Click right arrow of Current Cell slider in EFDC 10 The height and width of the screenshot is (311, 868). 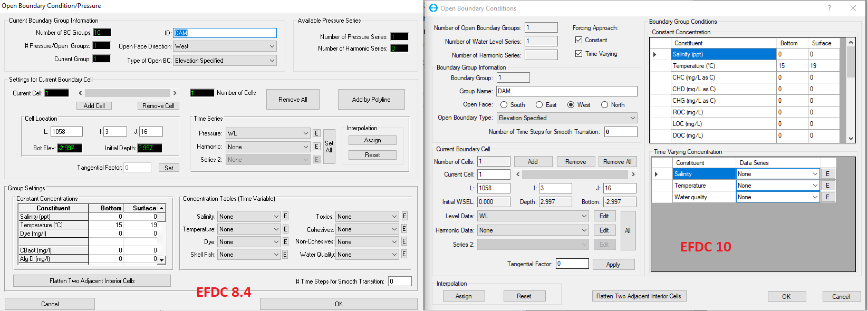coord(633,174)
